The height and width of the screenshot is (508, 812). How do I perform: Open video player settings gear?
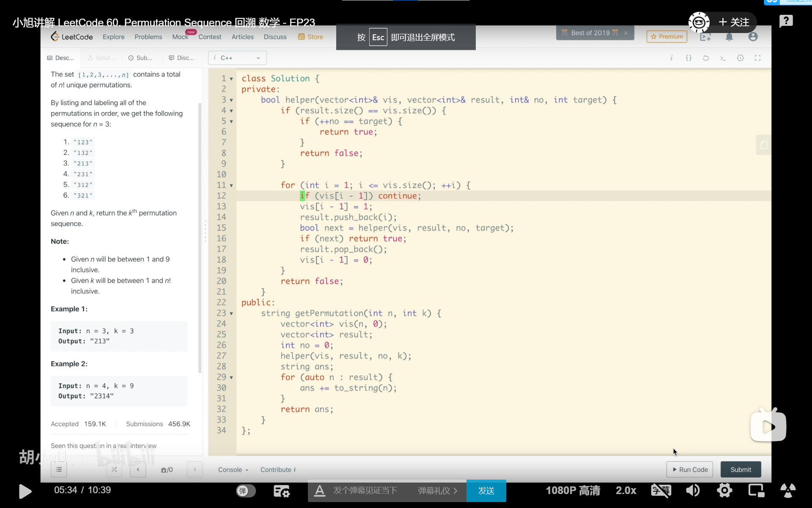(x=724, y=491)
